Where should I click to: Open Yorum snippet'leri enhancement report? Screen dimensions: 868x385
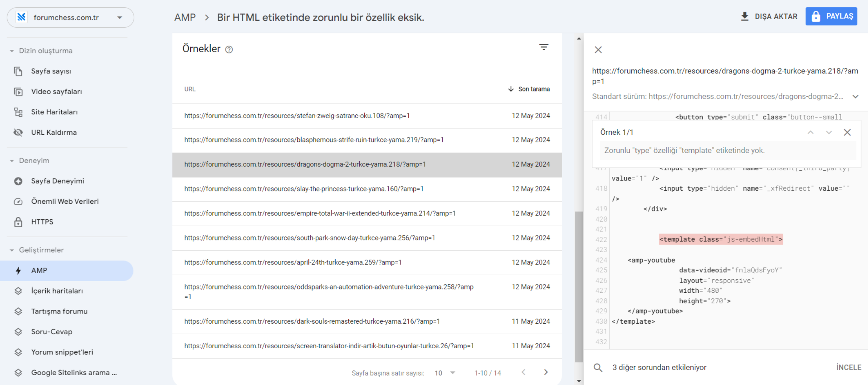(67, 352)
